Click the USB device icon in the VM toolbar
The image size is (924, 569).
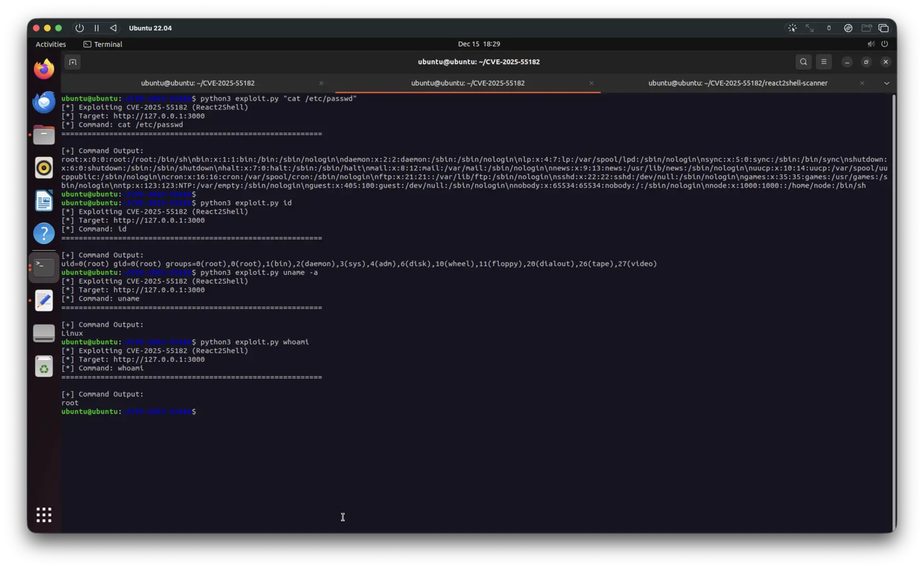828,28
